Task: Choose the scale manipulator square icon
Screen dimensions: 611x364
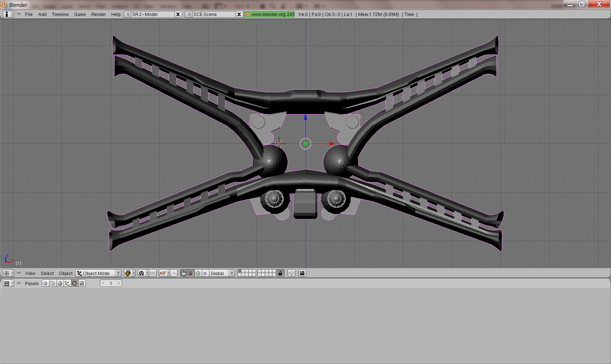Action: [x=205, y=273]
